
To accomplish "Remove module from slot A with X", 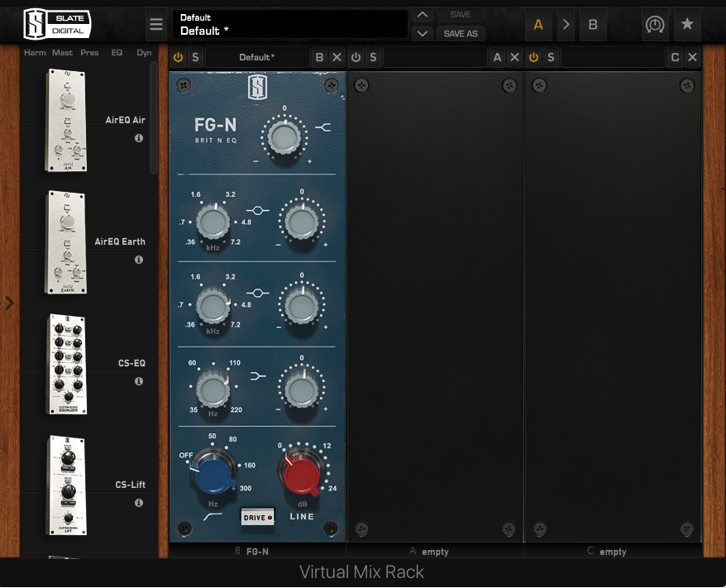I will [514, 57].
